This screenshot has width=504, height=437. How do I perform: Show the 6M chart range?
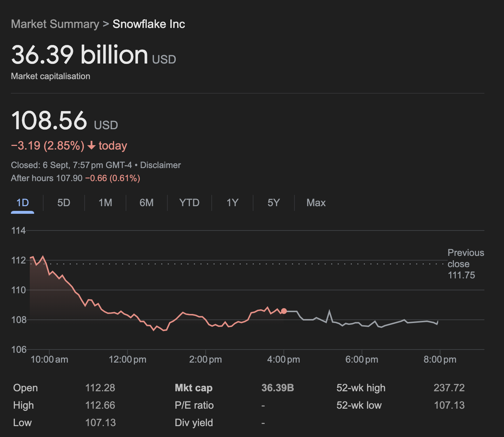click(147, 203)
